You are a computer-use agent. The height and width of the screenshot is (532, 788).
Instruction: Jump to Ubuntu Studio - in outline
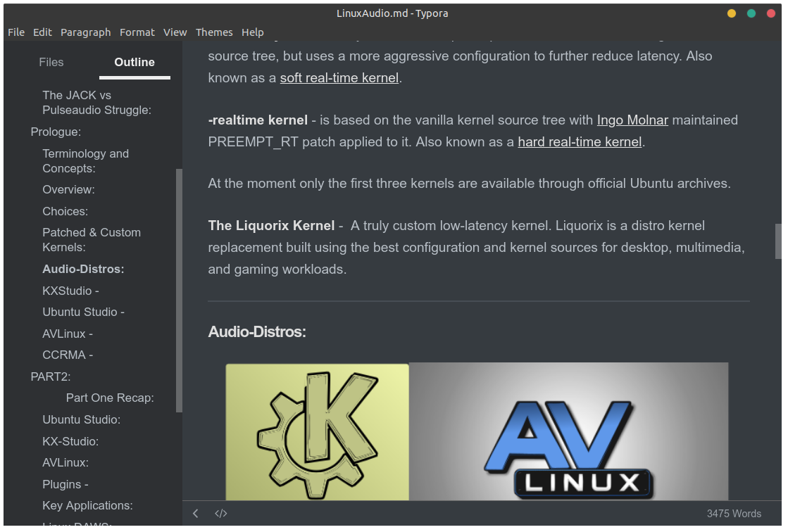click(x=83, y=312)
